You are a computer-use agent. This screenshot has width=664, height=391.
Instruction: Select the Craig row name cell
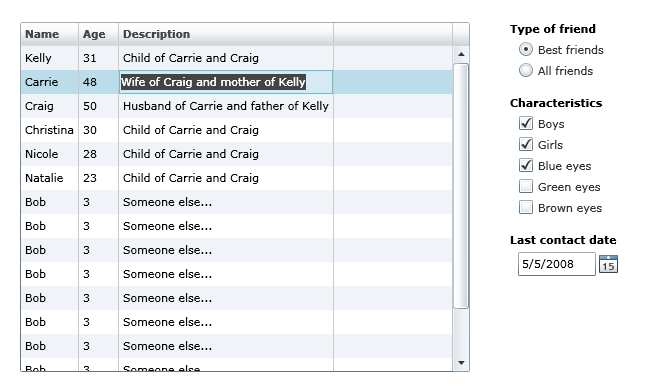click(50, 106)
